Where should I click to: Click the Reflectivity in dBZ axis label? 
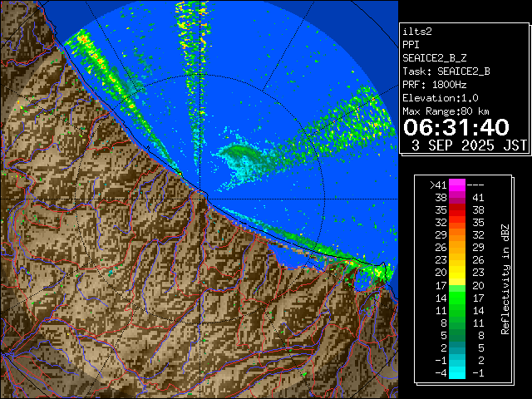pos(505,278)
